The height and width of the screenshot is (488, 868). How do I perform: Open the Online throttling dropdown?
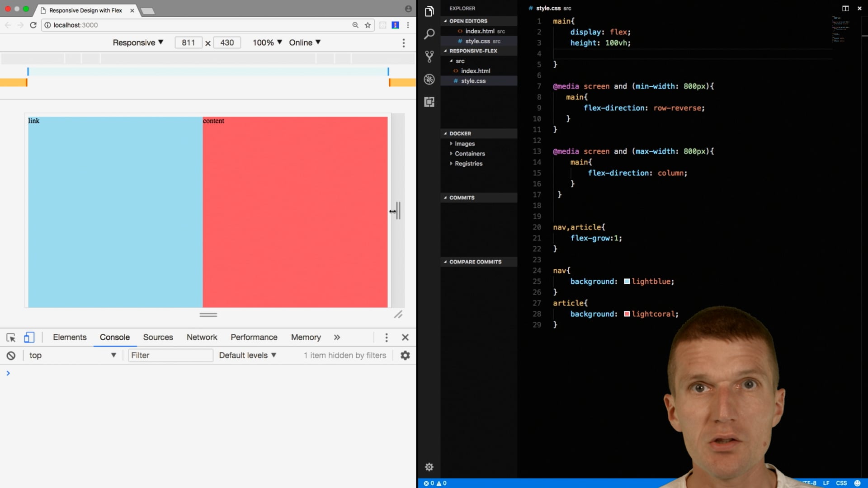(305, 42)
